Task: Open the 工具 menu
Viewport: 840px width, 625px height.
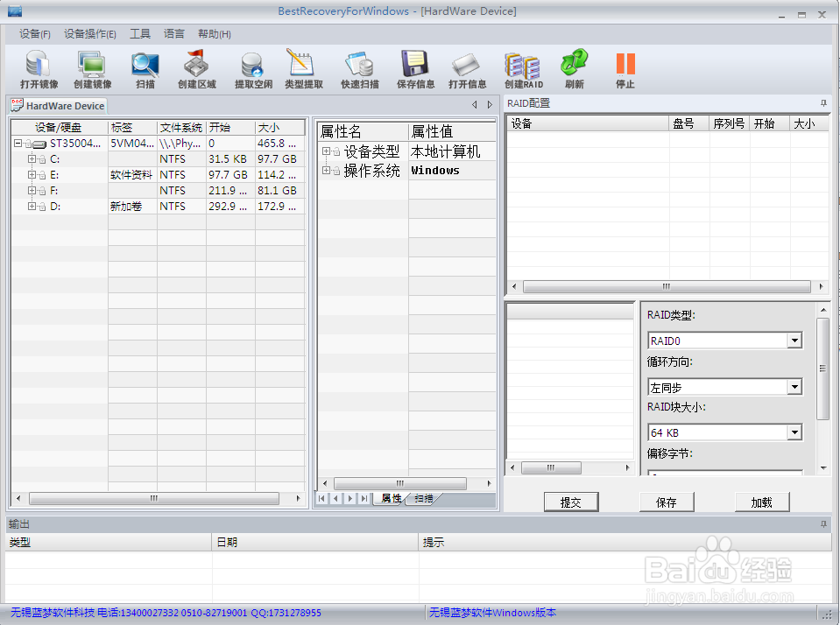Action: (140, 33)
